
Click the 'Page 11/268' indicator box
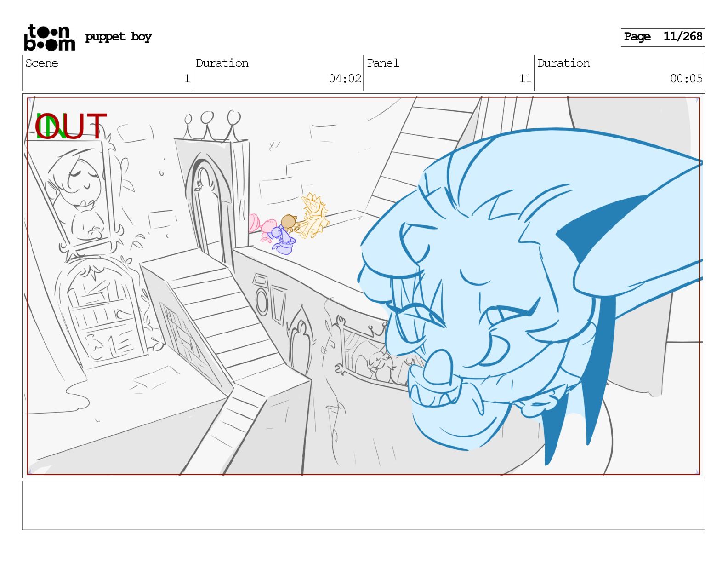pyautogui.click(x=662, y=37)
